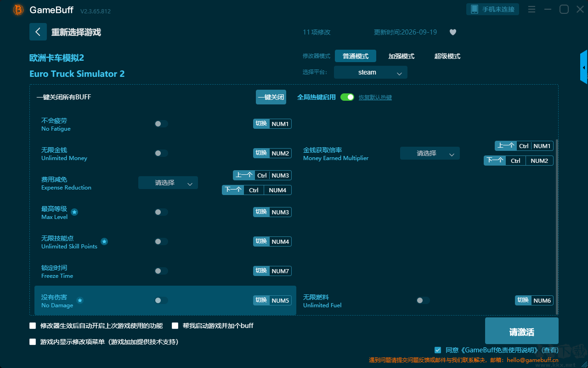This screenshot has width=588, height=368.
Task: Uncheck the GameBuff disclaimer agreement checkbox
Action: click(x=438, y=350)
